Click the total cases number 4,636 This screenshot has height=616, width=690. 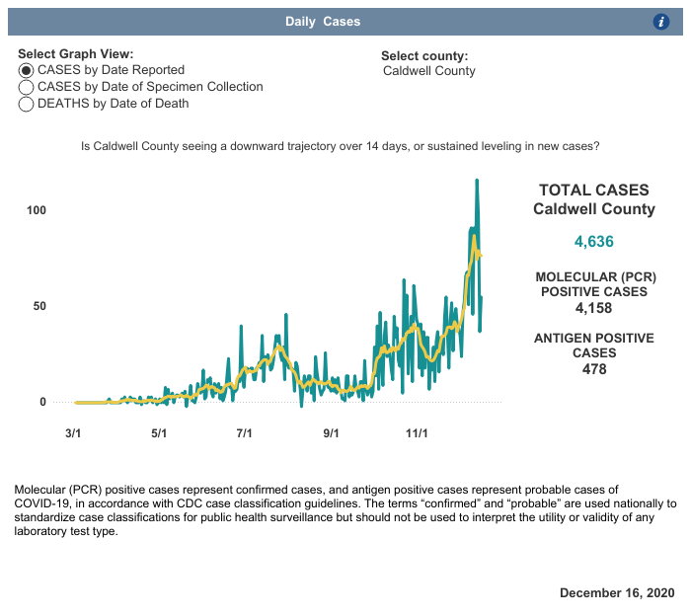[593, 242]
